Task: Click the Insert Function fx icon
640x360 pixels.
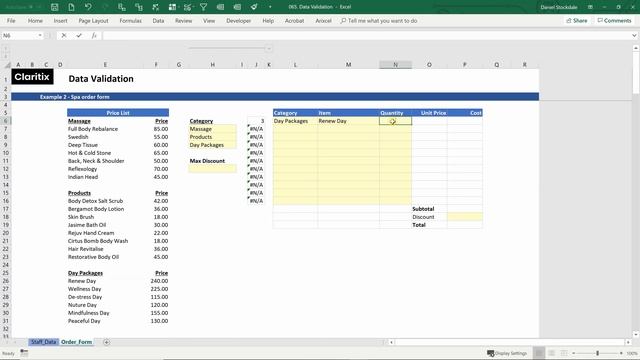Action: click(x=94, y=36)
